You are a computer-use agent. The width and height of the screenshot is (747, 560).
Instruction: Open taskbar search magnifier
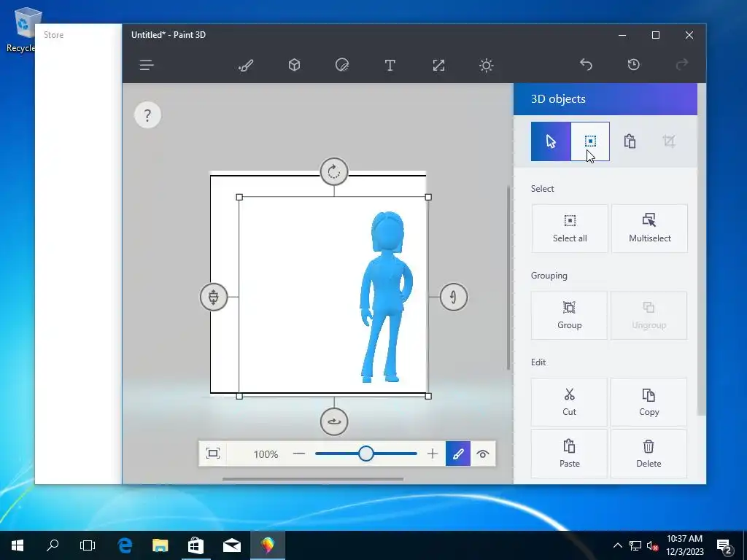click(x=53, y=545)
